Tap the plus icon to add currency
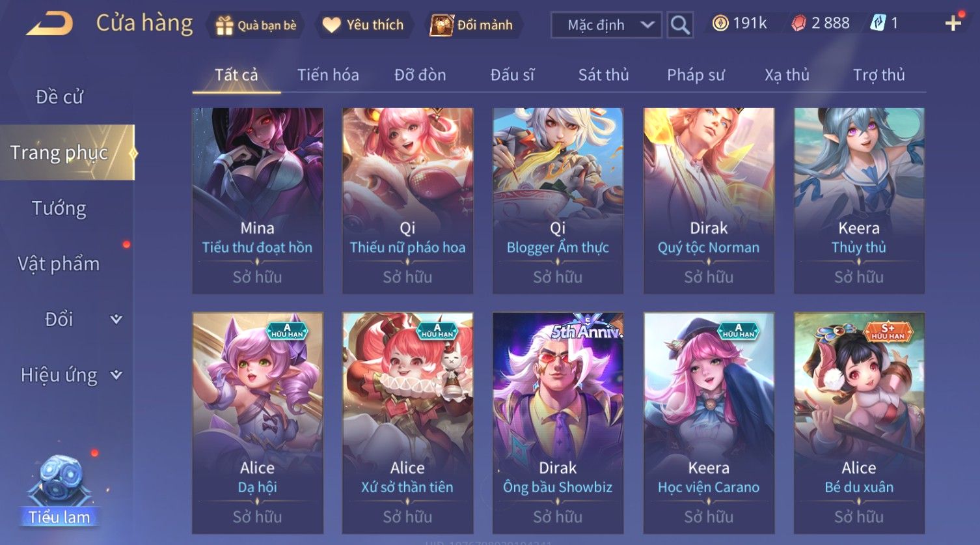Screen dimensions: 980x545 pos(953,23)
